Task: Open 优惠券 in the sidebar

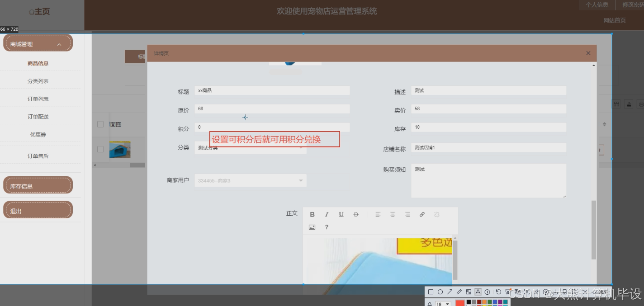Action: coord(38,135)
